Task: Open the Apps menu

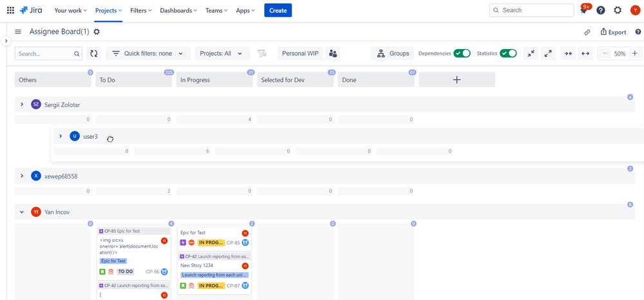Action: 245,11
